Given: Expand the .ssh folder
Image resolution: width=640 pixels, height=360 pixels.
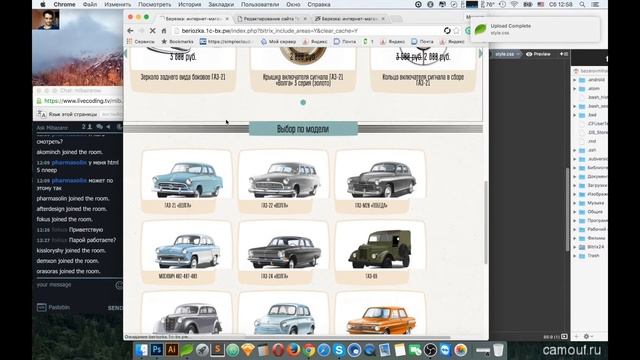Looking at the screenshot, I should 575,150.
